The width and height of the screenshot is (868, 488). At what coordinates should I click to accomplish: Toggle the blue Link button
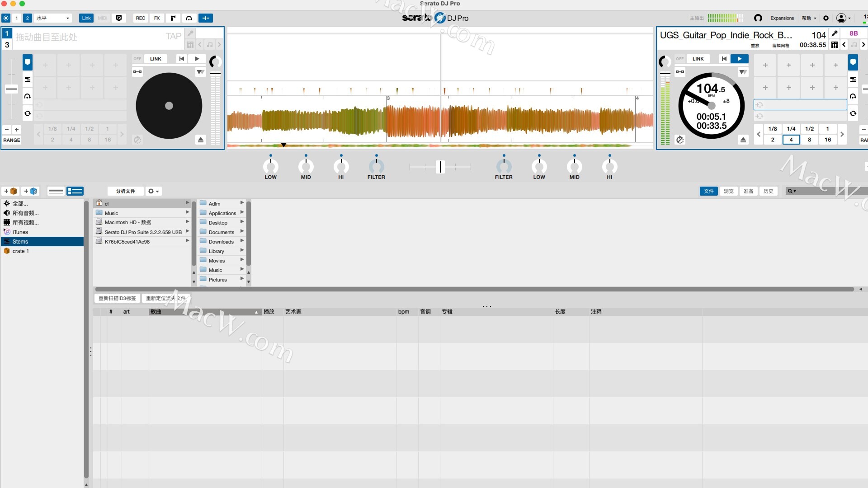(x=86, y=18)
